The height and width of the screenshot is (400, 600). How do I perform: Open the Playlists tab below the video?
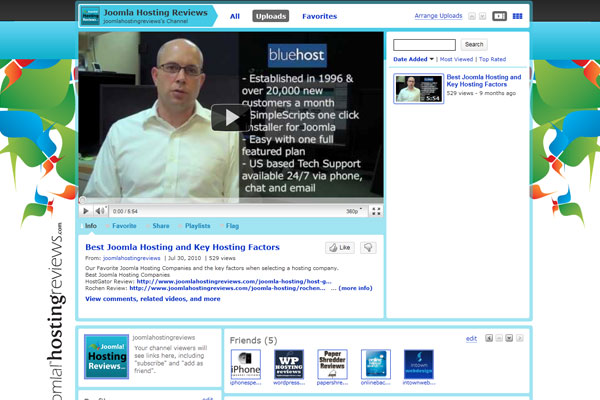[x=197, y=226]
